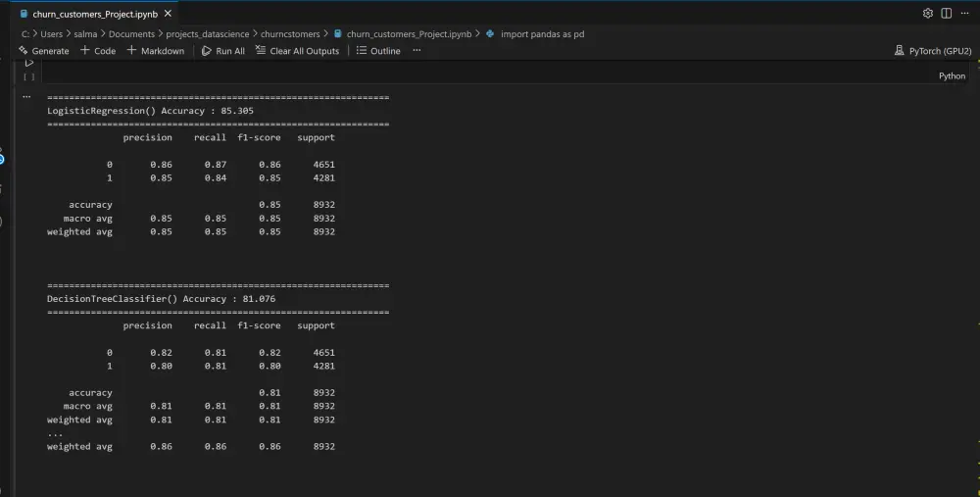
Task: Select Documents in the breadcrumb path
Action: [x=131, y=33]
